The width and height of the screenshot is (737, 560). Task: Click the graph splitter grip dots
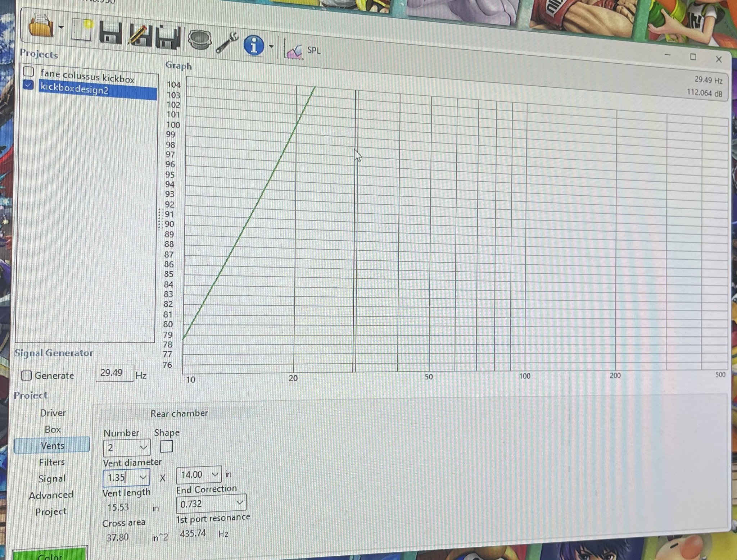coord(160,219)
